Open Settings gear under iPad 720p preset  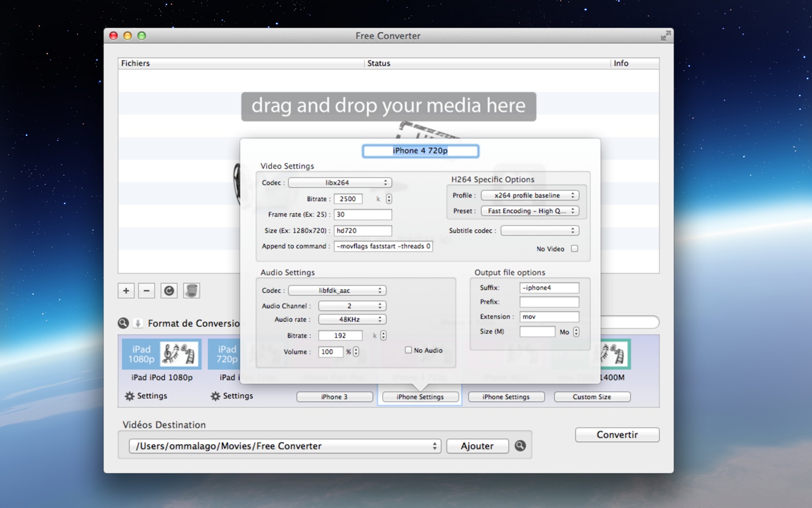click(232, 396)
